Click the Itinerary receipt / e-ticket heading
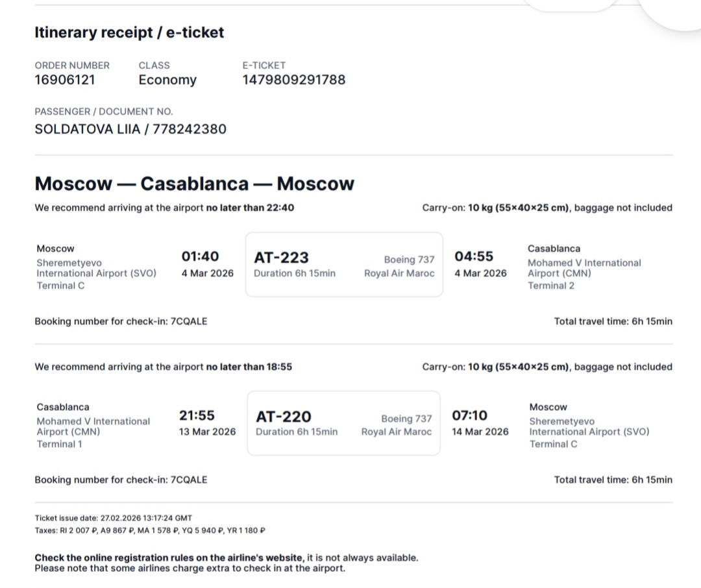 point(129,32)
